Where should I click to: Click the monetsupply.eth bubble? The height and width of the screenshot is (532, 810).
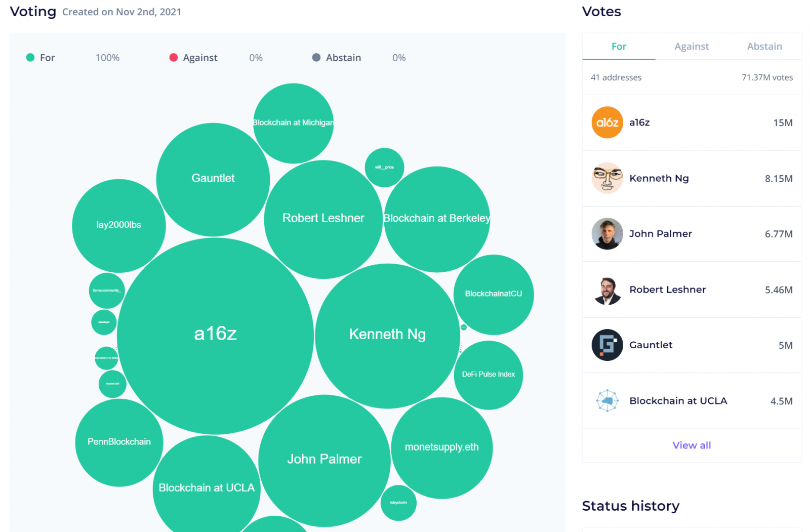(442, 448)
